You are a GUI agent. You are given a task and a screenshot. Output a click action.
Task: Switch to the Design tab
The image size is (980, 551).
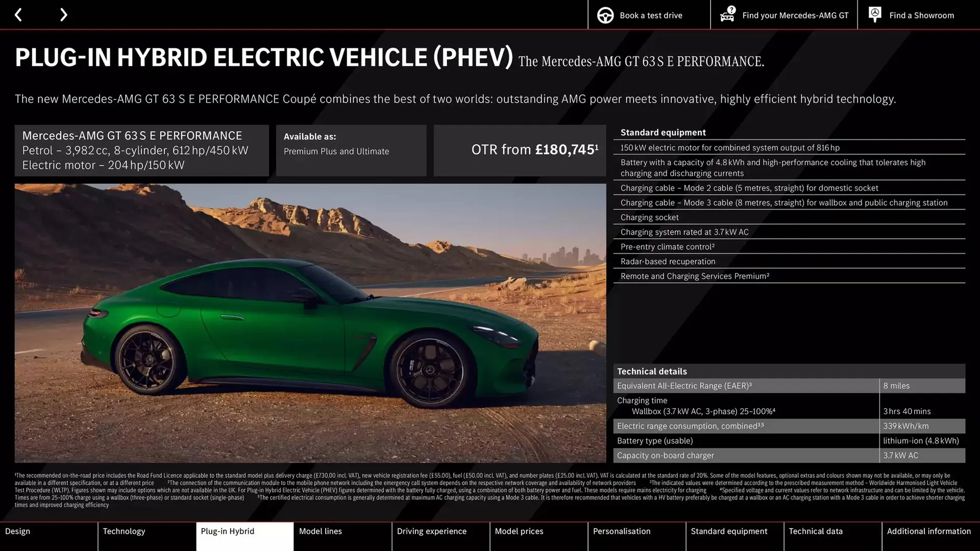click(x=49, y=536)
